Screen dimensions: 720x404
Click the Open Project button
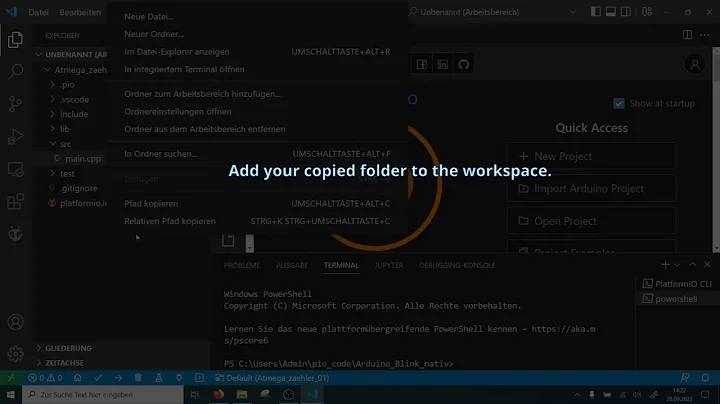[x=591, y=221]
